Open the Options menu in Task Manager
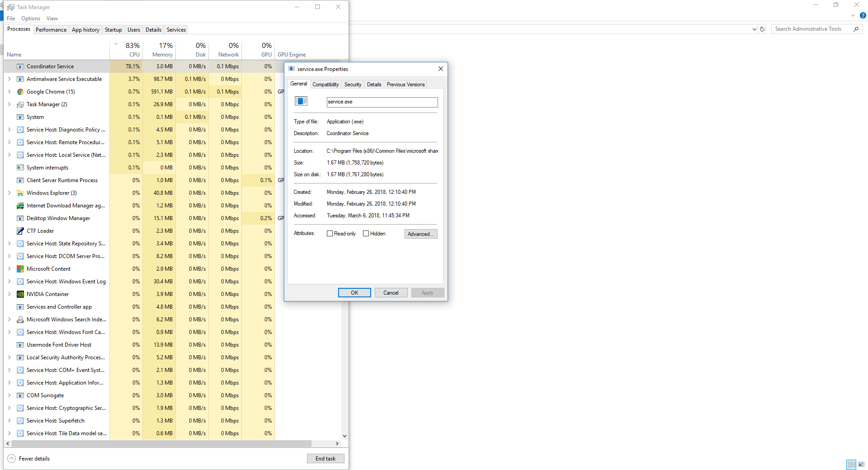The image size is (868, 470). click(x=31, y=19)
